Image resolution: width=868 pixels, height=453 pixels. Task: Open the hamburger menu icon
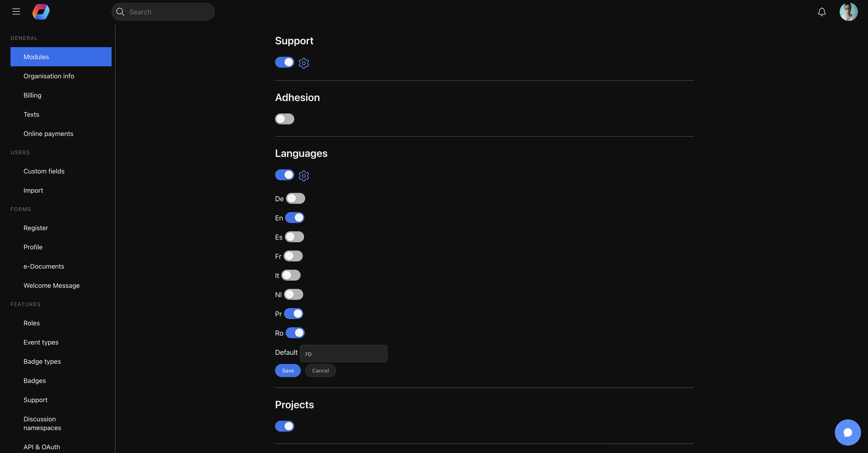[x=16, y=12]
